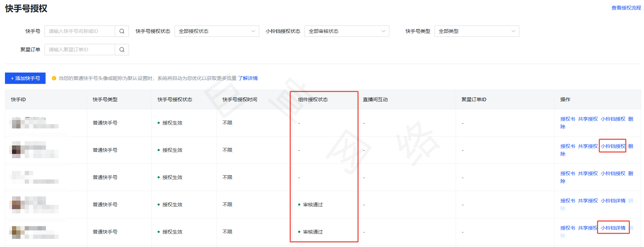The image size is (644, 247).
Task: Click the 聚星订单 ID input field
Action: tap(80, 50)
